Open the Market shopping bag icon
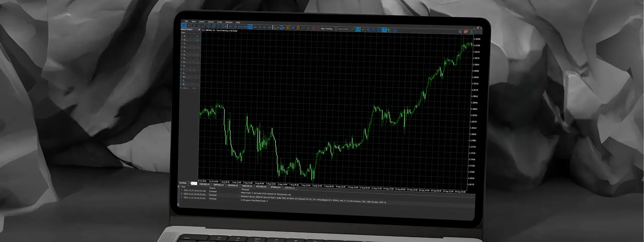The width and height of the screenshot is (644, 242). click(298, 28)
